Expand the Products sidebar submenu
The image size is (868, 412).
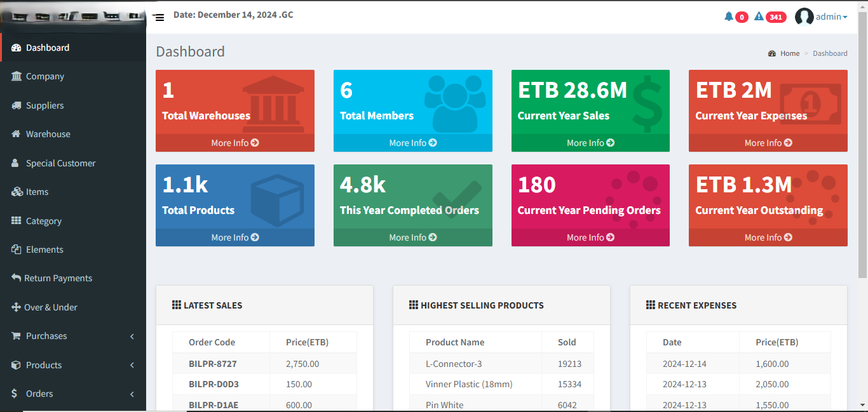pyautogui.click(x=132, y=365)
